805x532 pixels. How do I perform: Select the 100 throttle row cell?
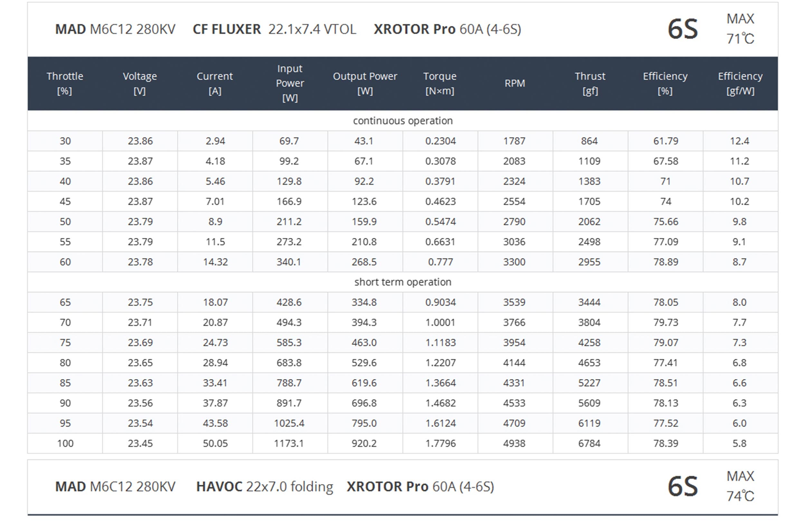[x=65, y=443]
